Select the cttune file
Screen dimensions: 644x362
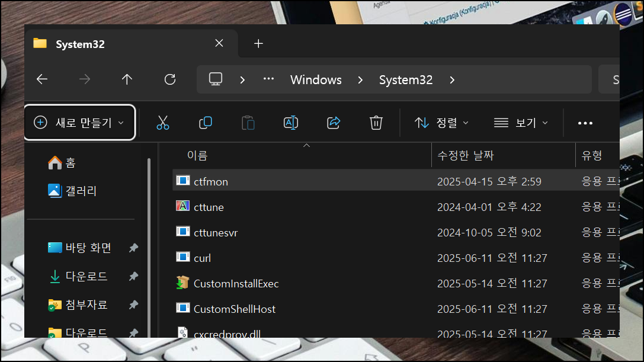tap(209, 207)
